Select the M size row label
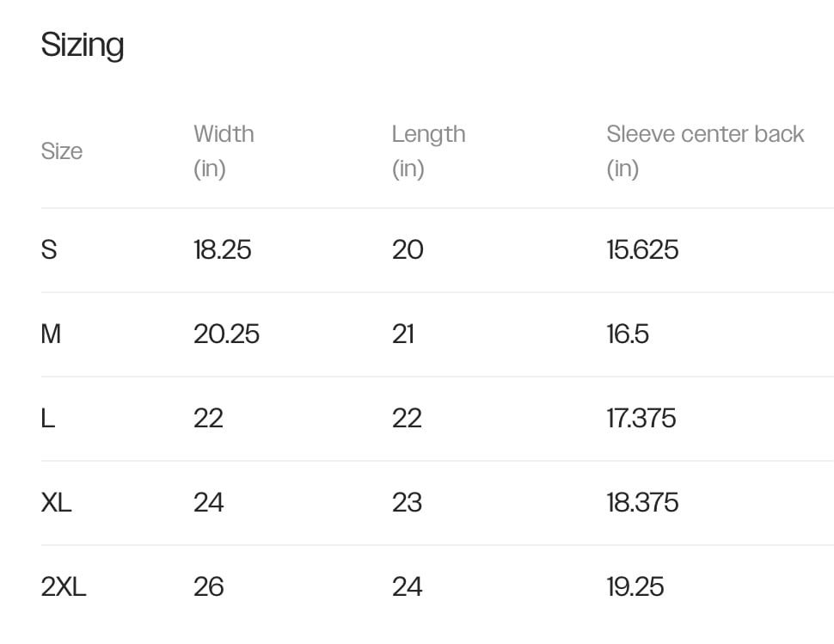The image size is (834, 644). (x=51, y=334)
